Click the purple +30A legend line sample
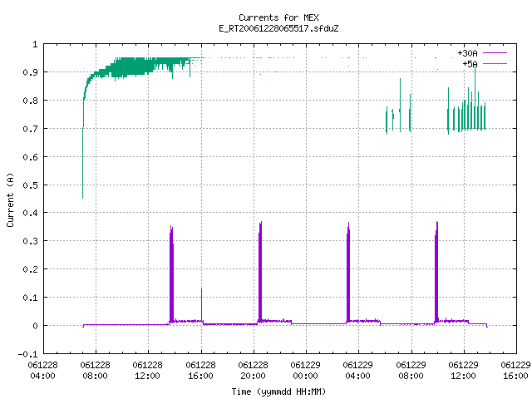The height and width of the screenshot is (399, 532). click(495, 53)
